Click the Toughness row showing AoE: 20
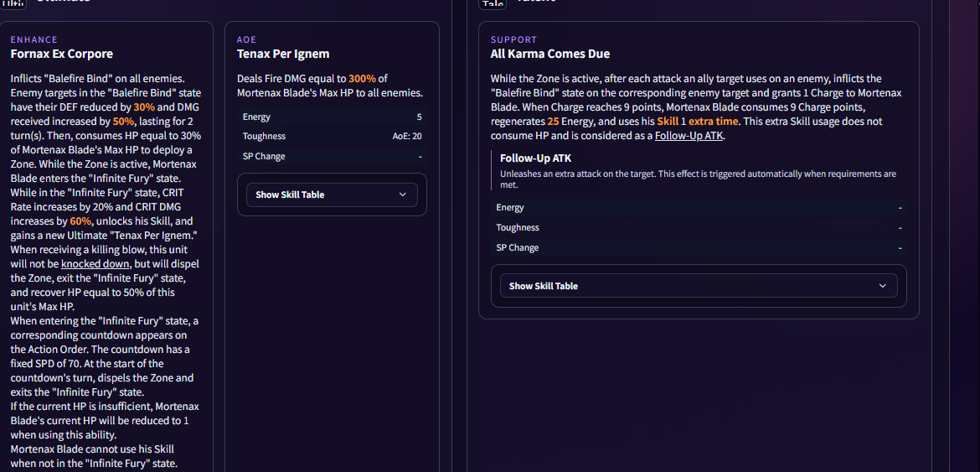This screenshot has width=980, height=472. pos(332,137)
